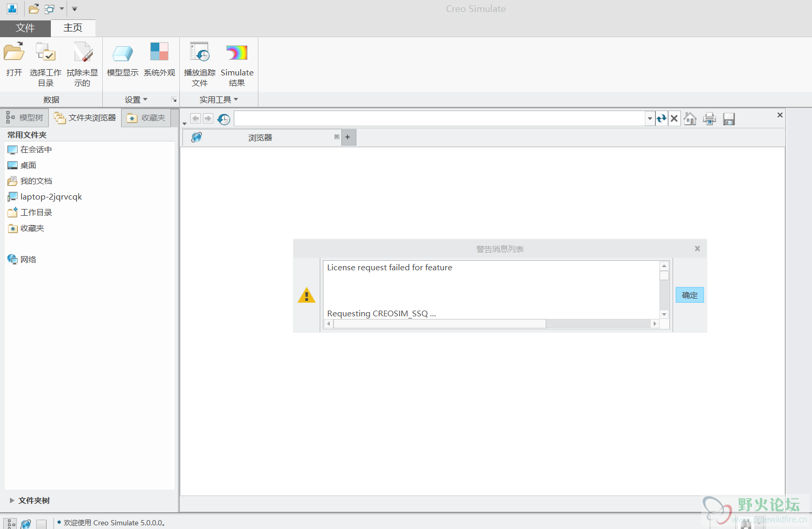The height and width of the screenshot is (529, 812).
Task: Switch to 文件夹浏览器 tab
Action: (x=85, y=118)
